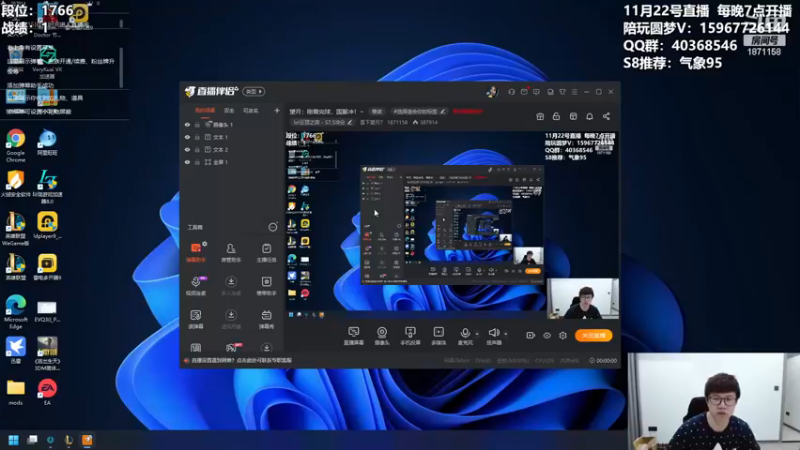Click the orange 关闭直播 button
The image size is (800, 450).
(x=593, y=335)
